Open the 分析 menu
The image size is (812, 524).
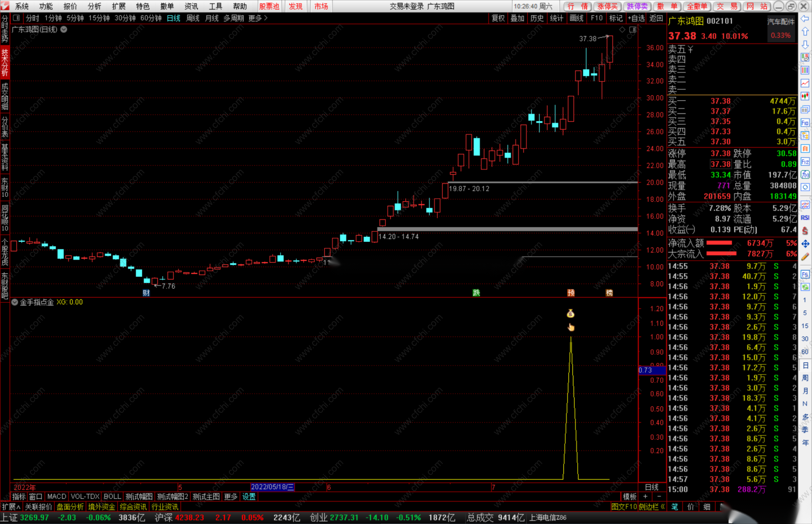point(94,6)
